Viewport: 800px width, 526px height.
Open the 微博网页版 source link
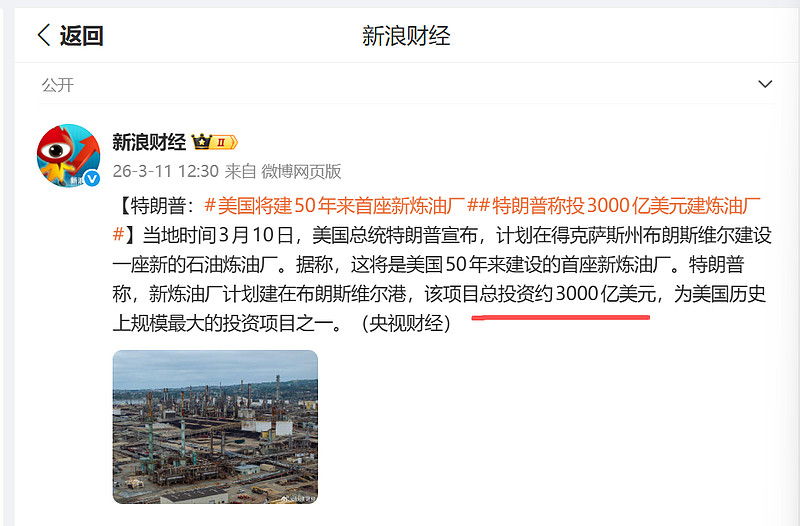[x=301, y=171]
